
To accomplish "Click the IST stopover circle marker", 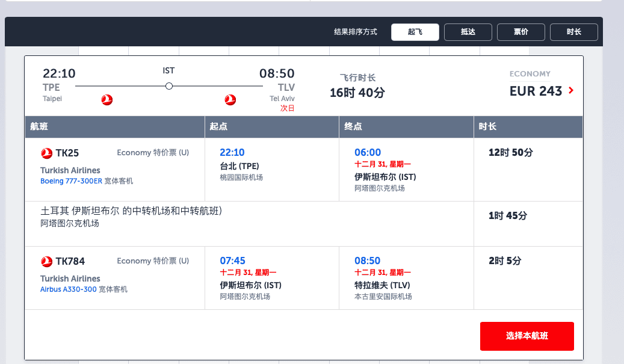I will [x=168, y=86].
